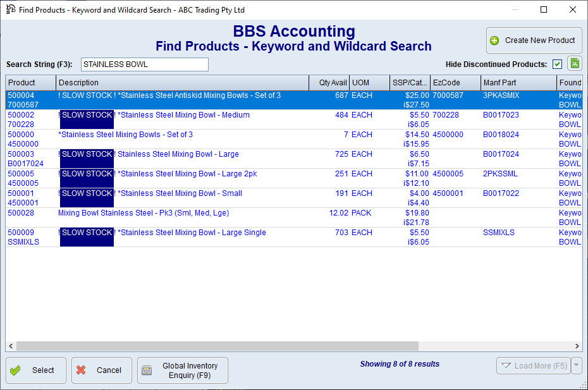Viewport: 588px width, 390px height.
Task: Click the green Excel export icon
Action: pos(574,64)
